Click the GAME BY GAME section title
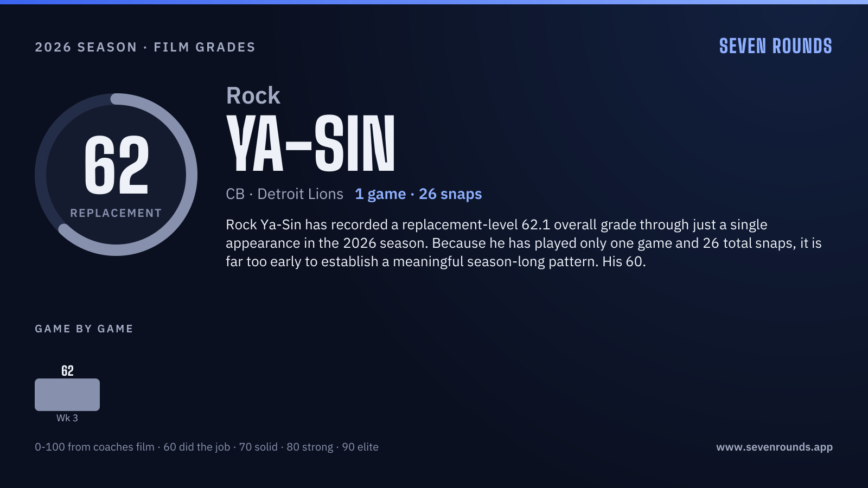This screenshot has height=488, width=868. pyautogui.click(x=84, y=329)
